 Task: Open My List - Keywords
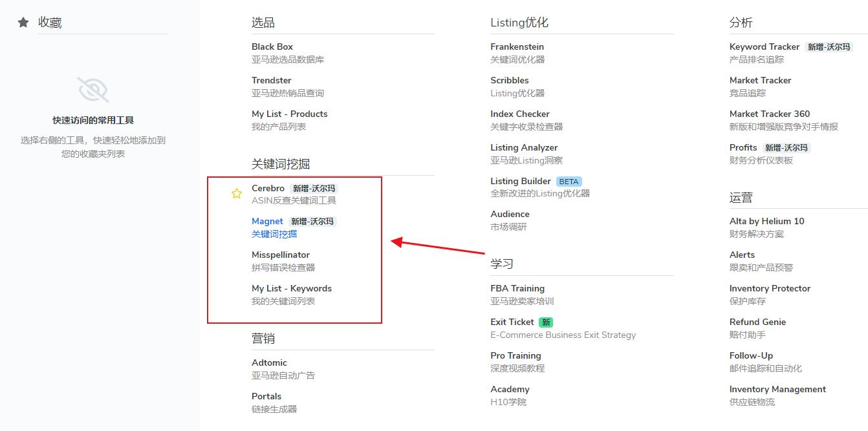tap(291, 289)
